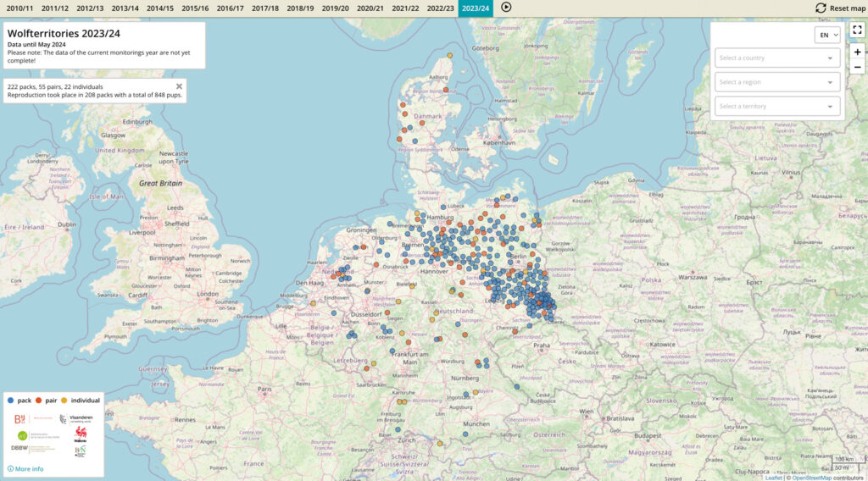
Task: Click the Reset map label
Action: pos(848,8)
